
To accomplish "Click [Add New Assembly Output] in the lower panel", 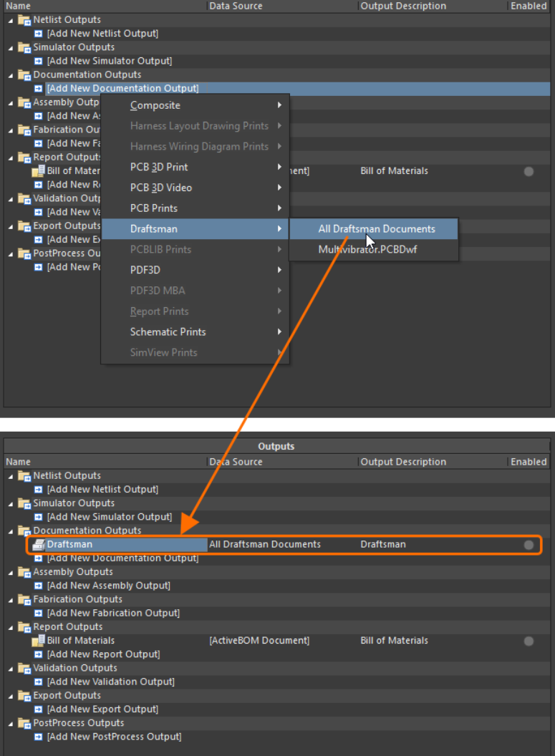I will pyautogui.click(x=108, y=586).
